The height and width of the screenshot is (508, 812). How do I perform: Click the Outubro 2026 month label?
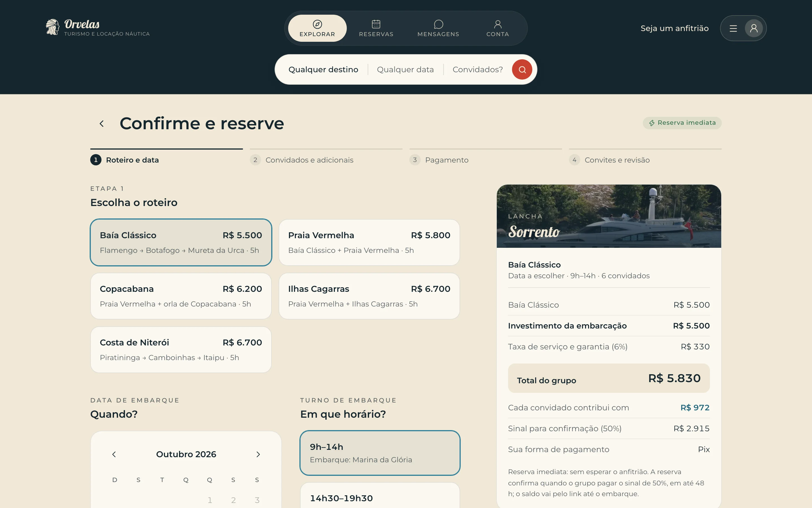pyautogui.click(x=186, y=454)
